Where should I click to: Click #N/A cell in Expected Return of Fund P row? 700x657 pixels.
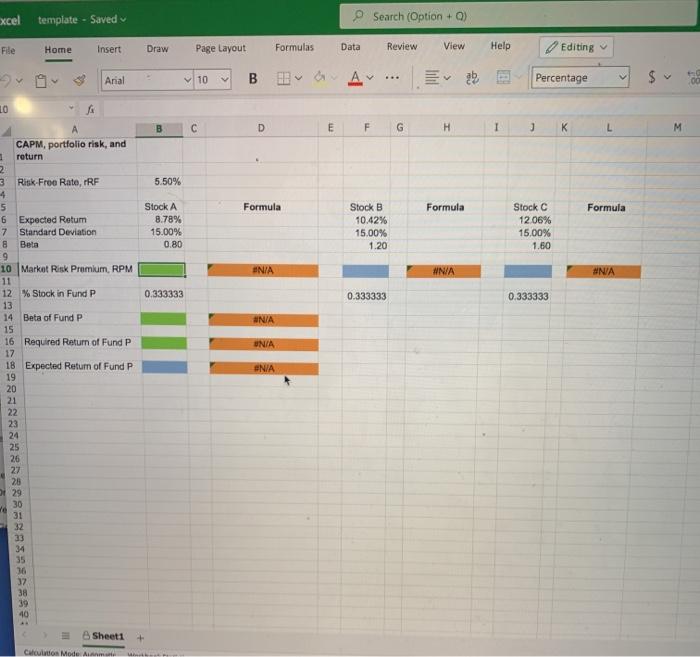click(264, 369)
